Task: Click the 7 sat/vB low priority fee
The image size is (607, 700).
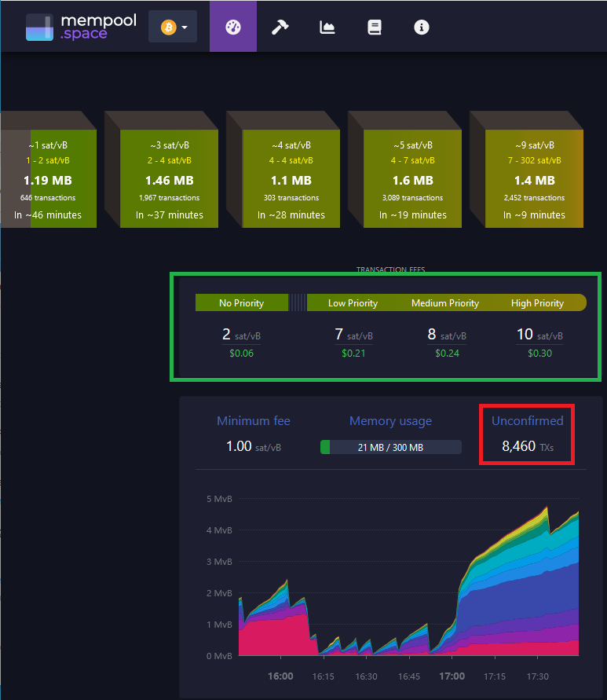Action: point(353,335)
